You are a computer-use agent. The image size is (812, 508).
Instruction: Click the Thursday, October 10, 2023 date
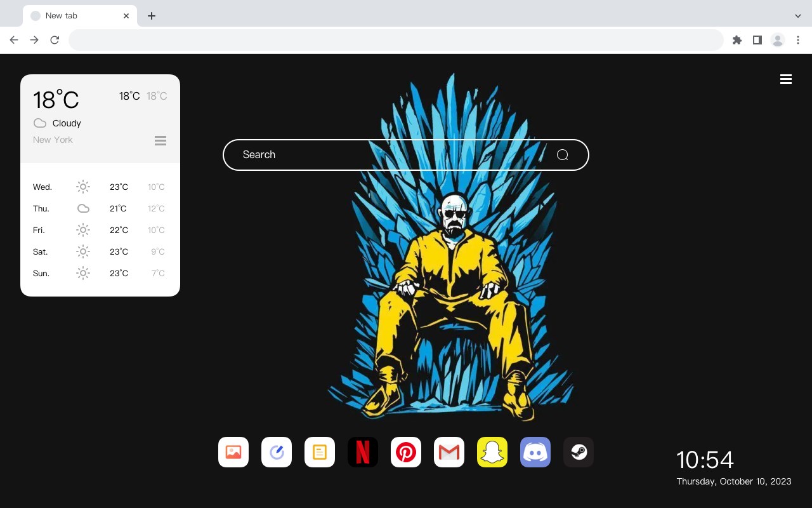coord(734,481)
